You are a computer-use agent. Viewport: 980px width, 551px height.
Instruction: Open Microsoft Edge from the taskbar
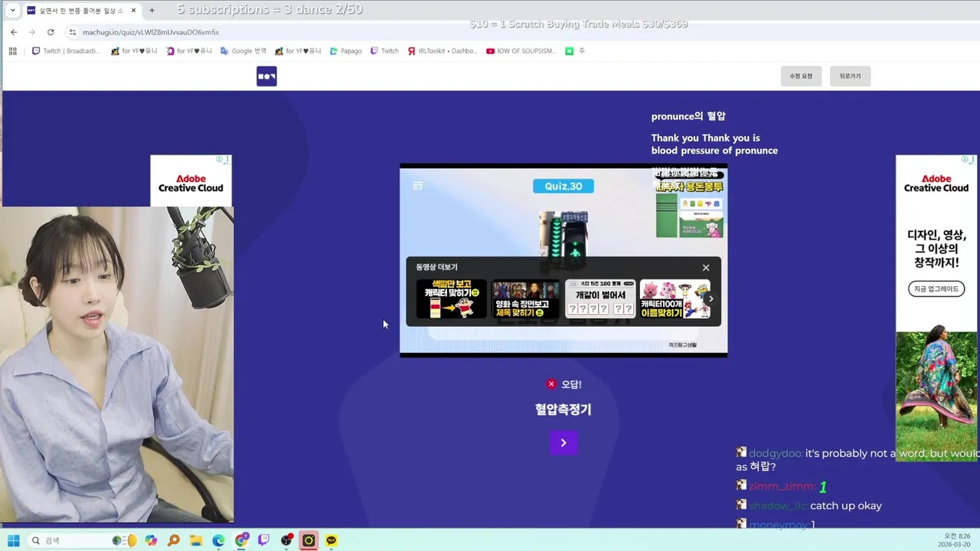[x=219, y=540]
